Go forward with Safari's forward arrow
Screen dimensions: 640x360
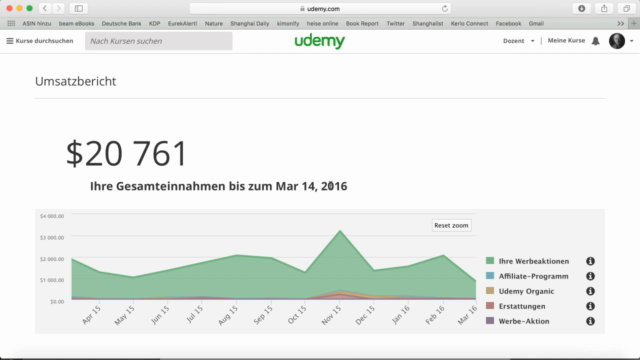point(58,8)
